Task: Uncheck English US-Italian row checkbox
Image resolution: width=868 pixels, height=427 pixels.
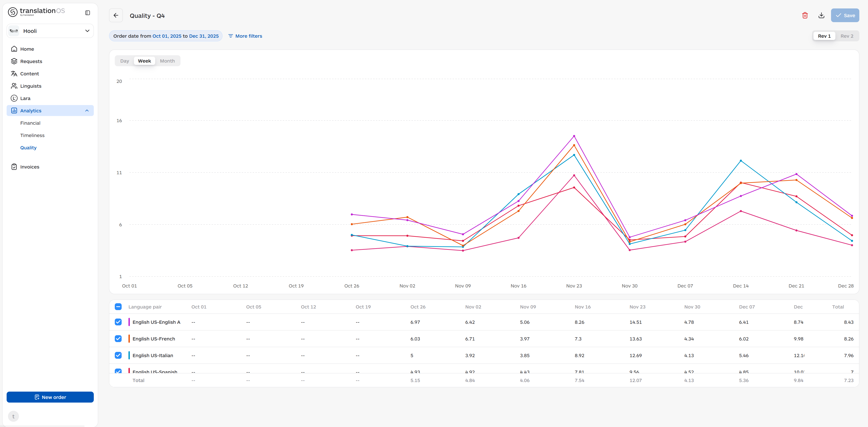Action: click(118, 355)
